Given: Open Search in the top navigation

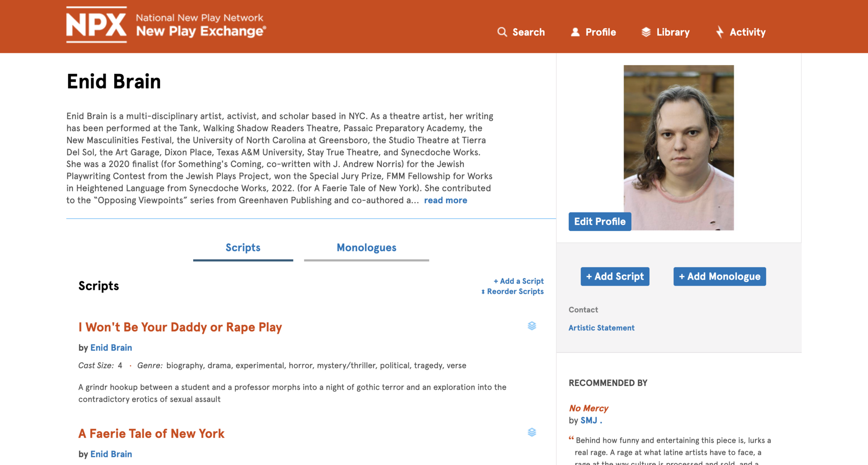Looking at the screenshot, I should coord(521,32).
